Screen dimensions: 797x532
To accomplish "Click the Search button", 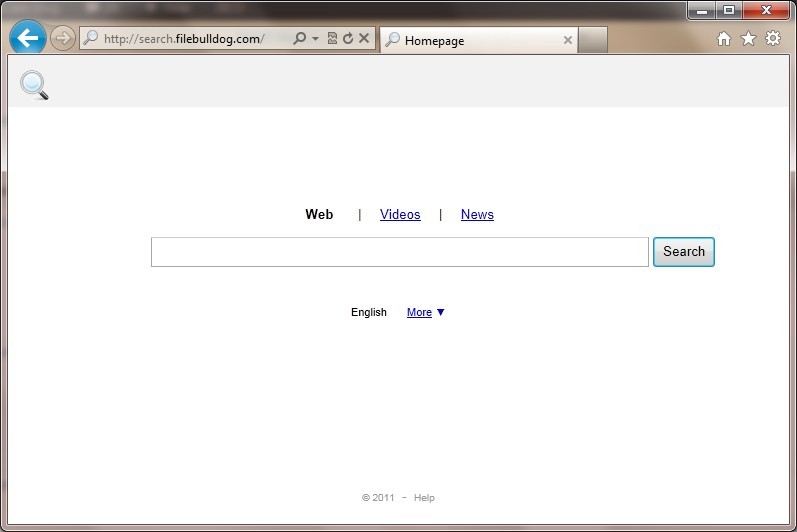I will point(684,252).
